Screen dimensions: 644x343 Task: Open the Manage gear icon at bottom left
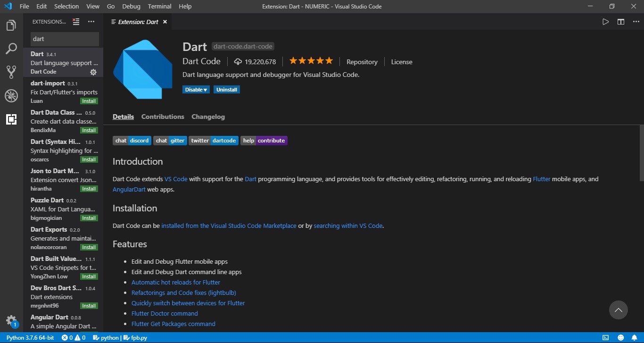pos(11,320)
